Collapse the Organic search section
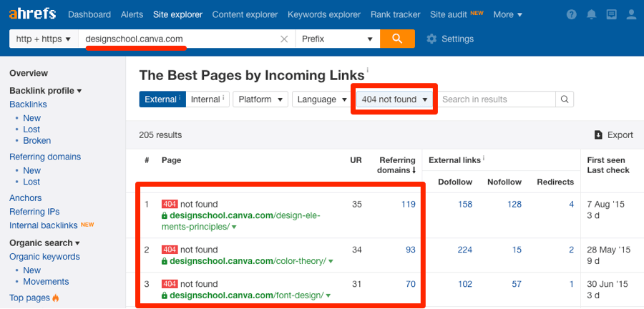The width and height of the screenshot is (644, 309). tap(44, 243)
